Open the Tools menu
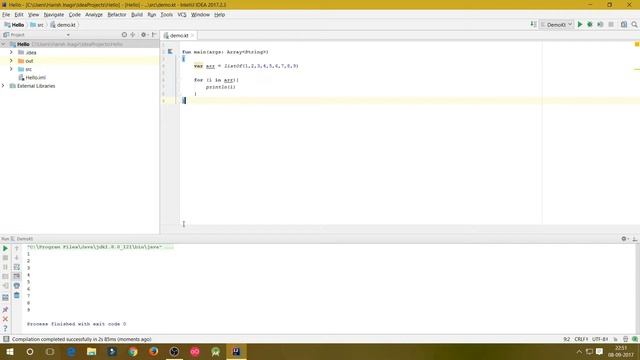 (167, 15)
